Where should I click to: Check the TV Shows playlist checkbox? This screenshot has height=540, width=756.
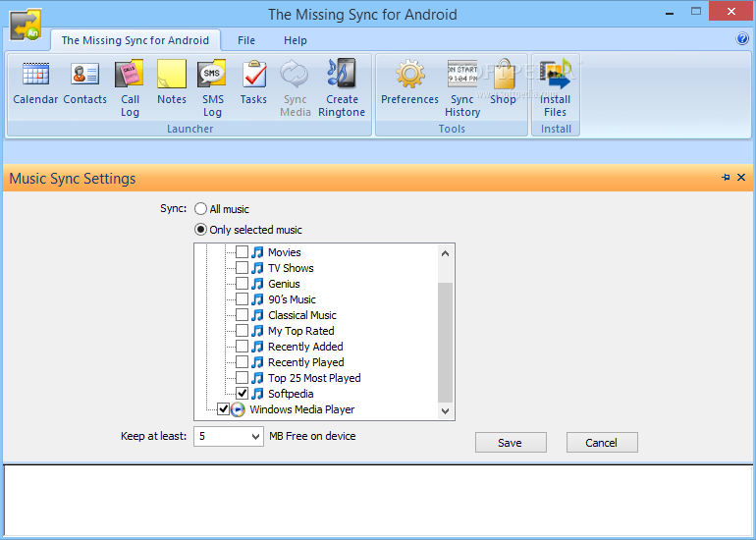(x=243, y=268)
